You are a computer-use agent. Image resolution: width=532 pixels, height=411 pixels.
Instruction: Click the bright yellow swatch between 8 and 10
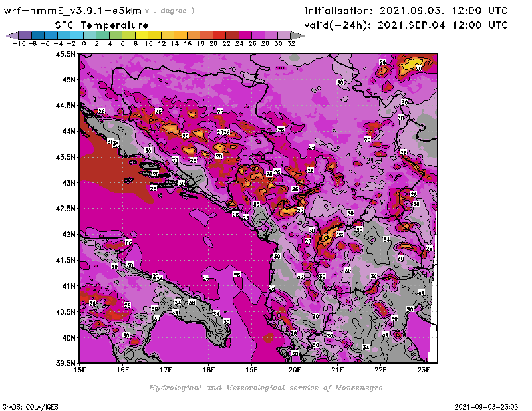coord(142,35)
